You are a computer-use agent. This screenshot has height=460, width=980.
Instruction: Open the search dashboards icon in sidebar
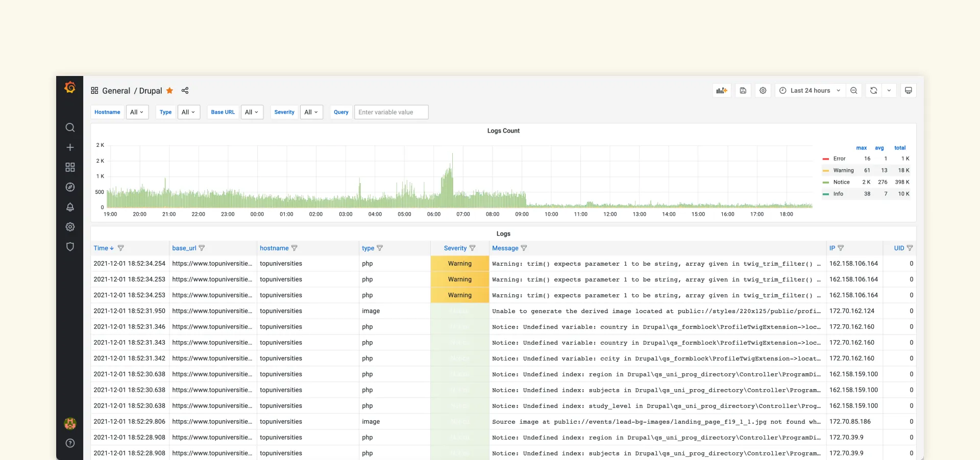(x=70, y=127)
